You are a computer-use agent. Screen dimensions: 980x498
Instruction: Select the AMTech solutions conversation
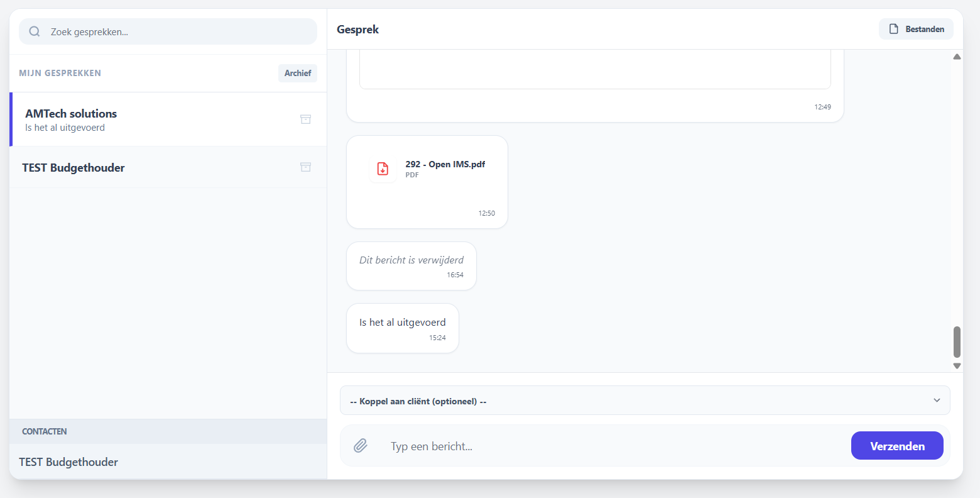pos(126,119)
